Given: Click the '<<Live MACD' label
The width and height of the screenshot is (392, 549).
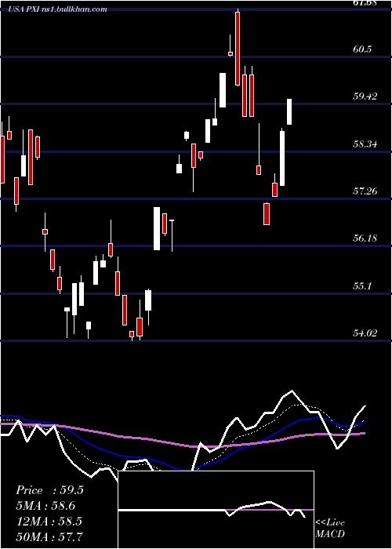Looking at the screenshot, I should coord(330,528).
